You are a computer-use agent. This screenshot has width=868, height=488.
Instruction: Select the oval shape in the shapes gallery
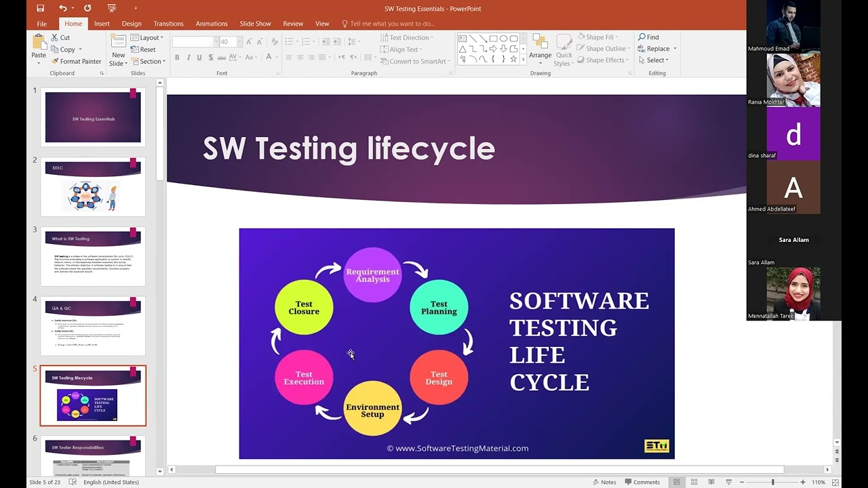pos(503,39)
